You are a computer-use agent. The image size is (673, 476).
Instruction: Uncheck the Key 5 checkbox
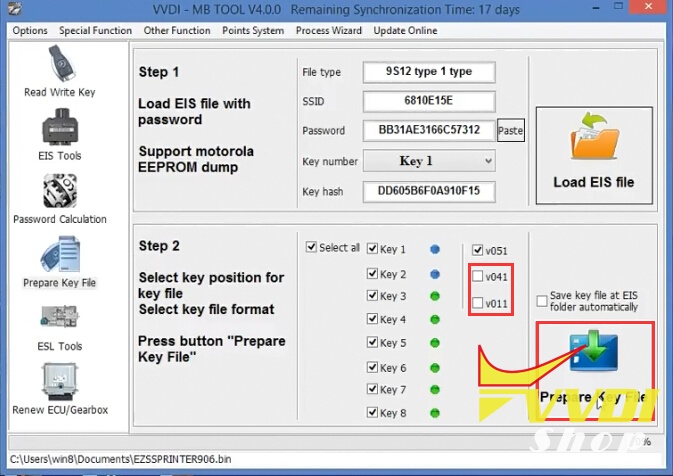(x=372, y=342)
